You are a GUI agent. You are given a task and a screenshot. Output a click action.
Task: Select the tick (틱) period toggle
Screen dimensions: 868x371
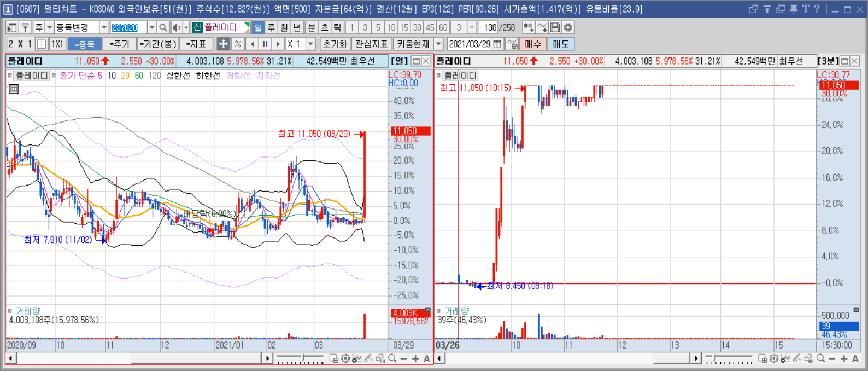(x=338, y=27)
